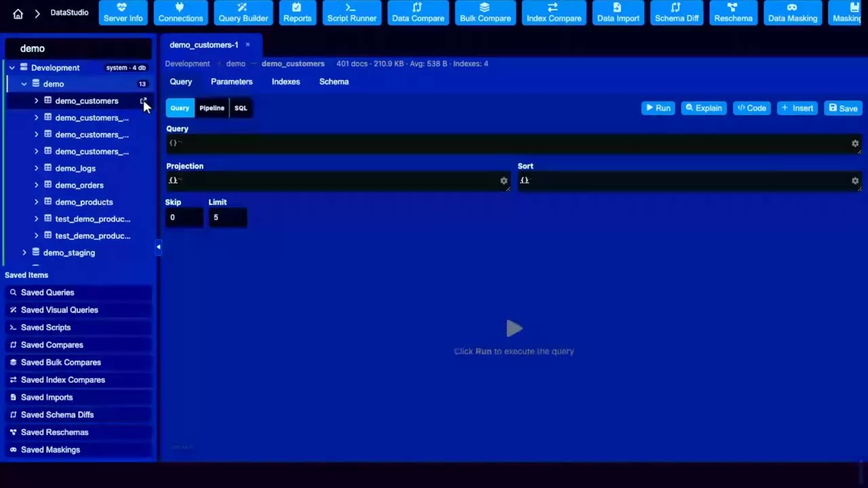Viewport: 868px width, 488px height.
Task: Select the demo_logs table icon
Action: [48, 168]
